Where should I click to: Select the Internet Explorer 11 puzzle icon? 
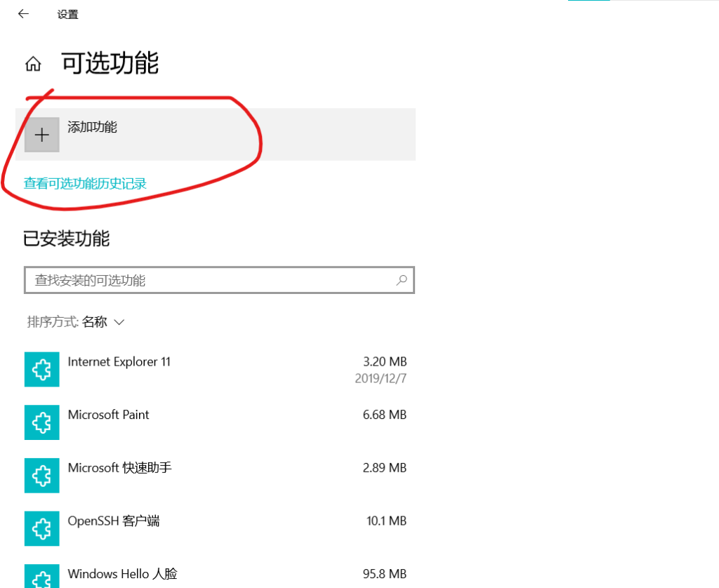41,369
